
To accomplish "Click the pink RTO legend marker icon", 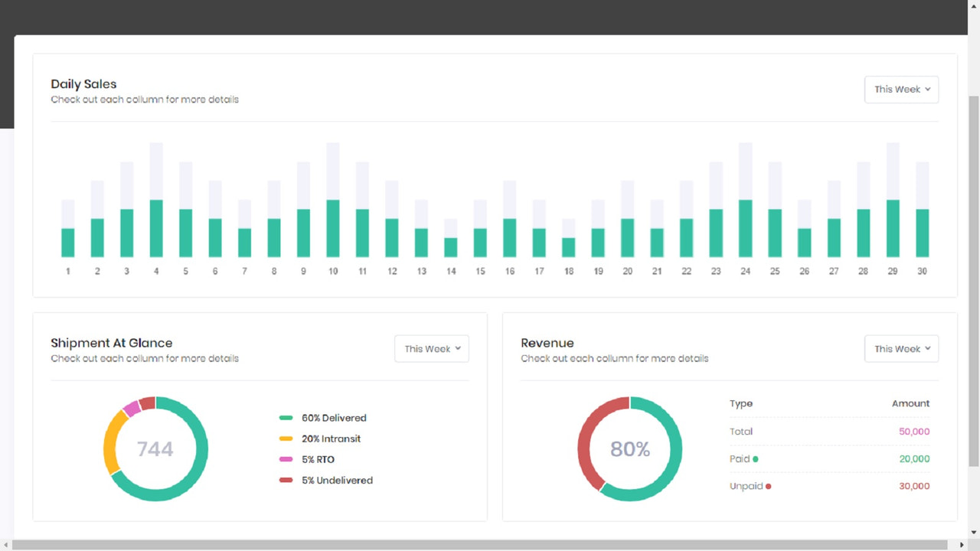I will click(x=286, y=459).
